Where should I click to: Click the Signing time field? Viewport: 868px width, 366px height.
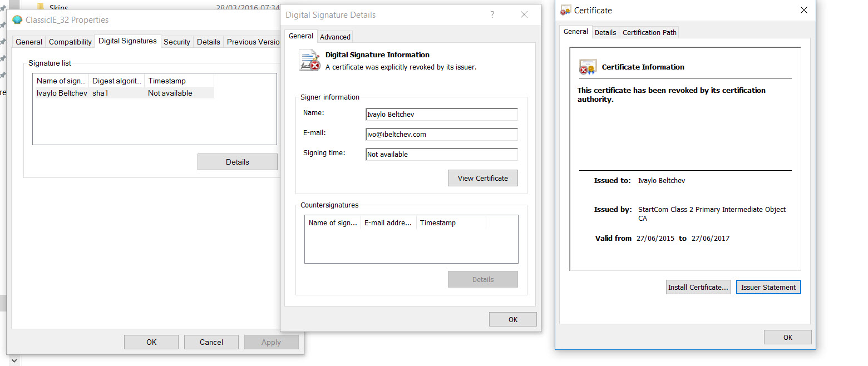tap(441, 154)
